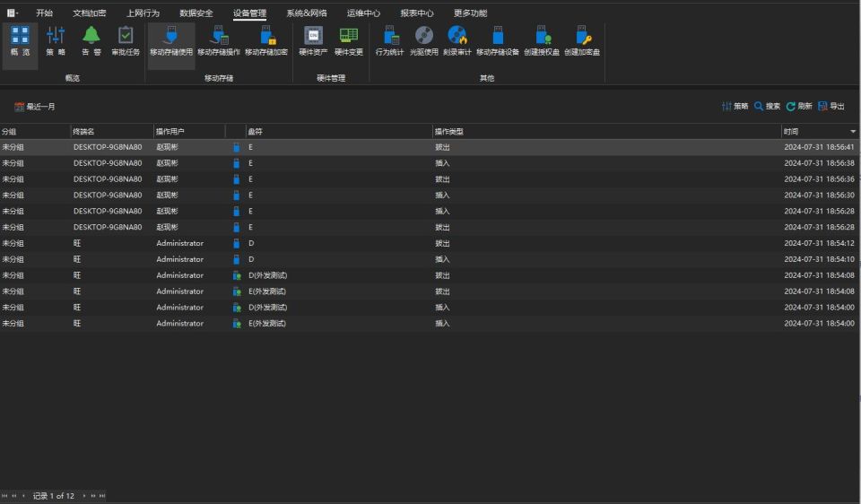Sort by the 盘符 column header
Viewport: 861px width, 504px height.
coord(339,132)
